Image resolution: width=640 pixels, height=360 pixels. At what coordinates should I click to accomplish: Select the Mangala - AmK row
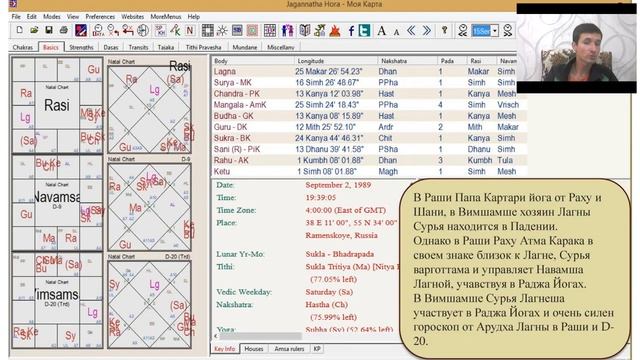pyautogui.click(x=369, y=105)
